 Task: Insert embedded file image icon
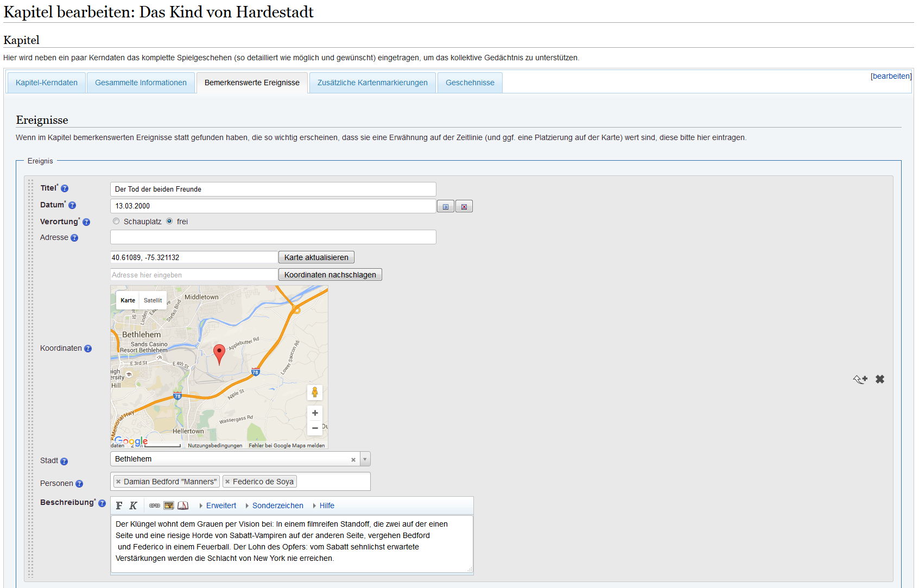tap(169, 505)
